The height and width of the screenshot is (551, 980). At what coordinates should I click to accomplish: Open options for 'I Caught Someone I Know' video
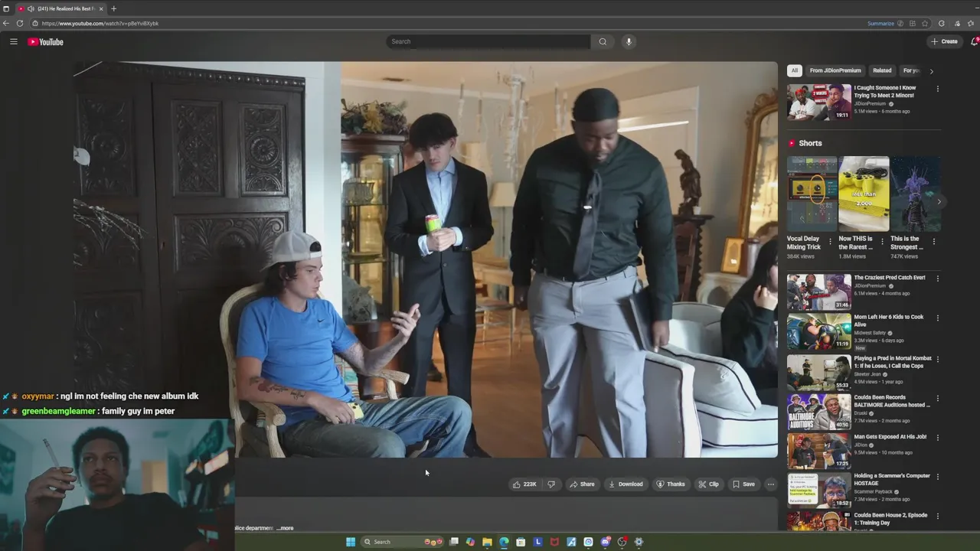pos(937,89)
